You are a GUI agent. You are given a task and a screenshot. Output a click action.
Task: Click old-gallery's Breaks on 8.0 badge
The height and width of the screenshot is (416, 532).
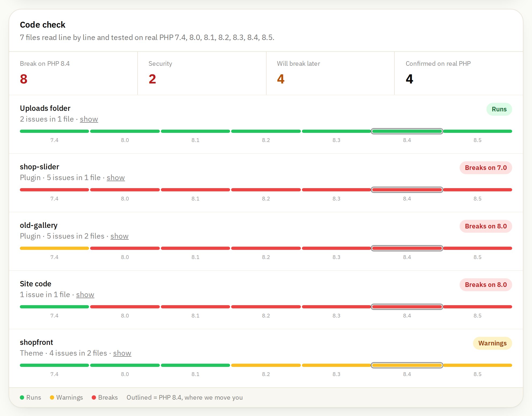pos(486,226)
